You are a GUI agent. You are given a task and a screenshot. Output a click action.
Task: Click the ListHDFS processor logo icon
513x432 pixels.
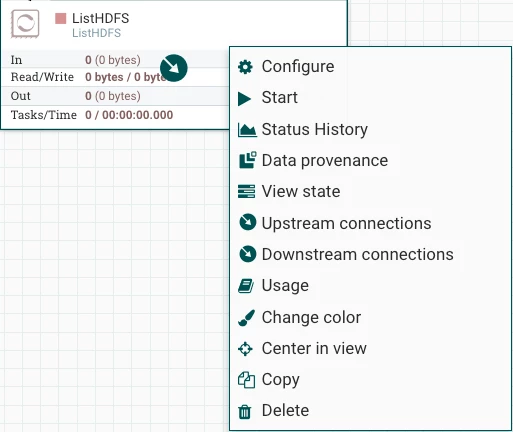[25, 24]
